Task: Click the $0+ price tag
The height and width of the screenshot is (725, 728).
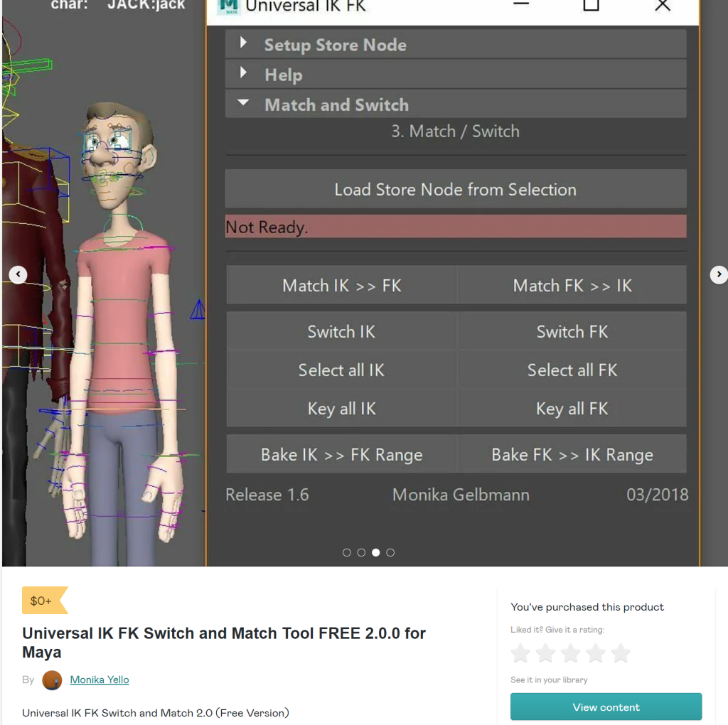Action: tap(45, 601)
